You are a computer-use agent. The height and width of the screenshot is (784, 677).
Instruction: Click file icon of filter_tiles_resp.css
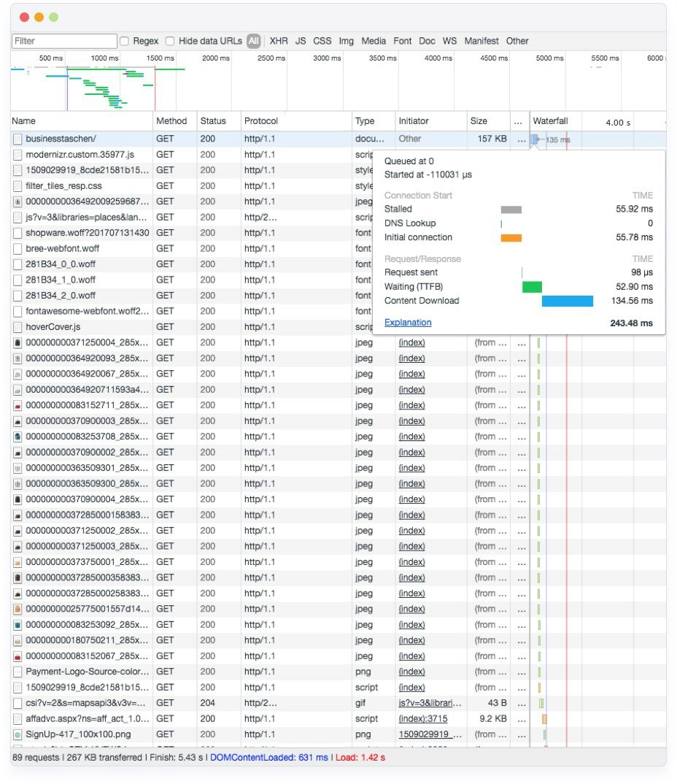tap(18, 186)
